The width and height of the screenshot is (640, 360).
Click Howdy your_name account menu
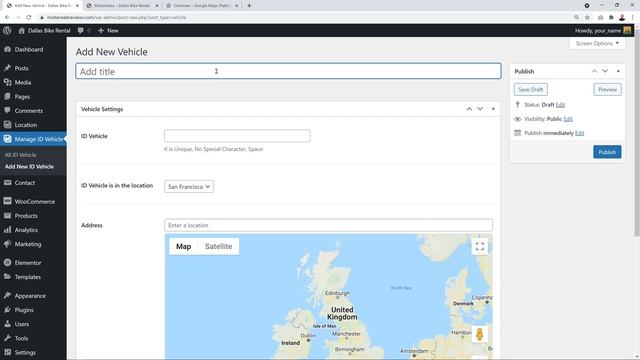click(603, 31)
